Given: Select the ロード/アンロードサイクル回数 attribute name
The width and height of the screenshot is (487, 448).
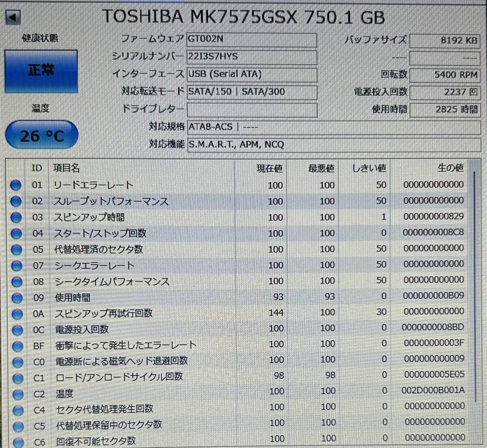Looking at the screenshot, I should 119,377.
